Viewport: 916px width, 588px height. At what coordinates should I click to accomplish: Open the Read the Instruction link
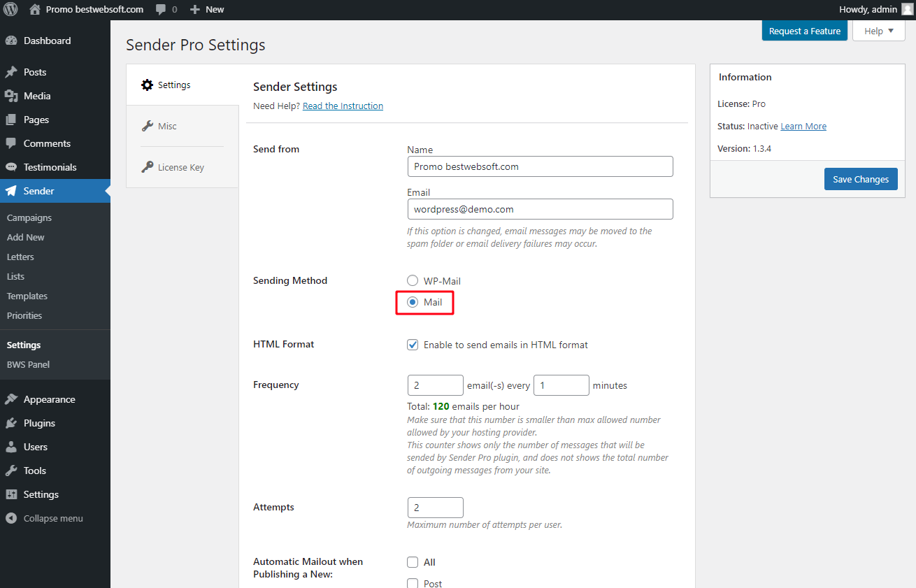click(343, 106)
